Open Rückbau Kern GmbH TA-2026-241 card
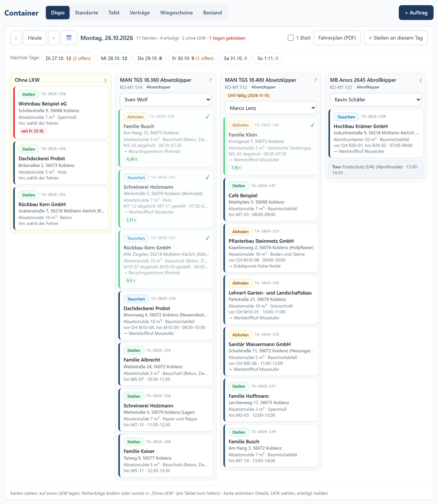This screenshot has height=504, width=438. (61, 209)
